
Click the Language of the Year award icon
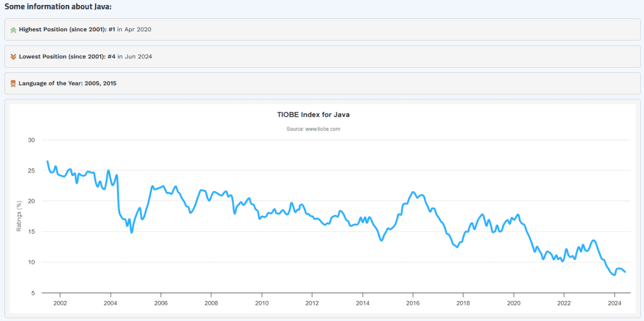pyautogui.click(x=13, y=84)
